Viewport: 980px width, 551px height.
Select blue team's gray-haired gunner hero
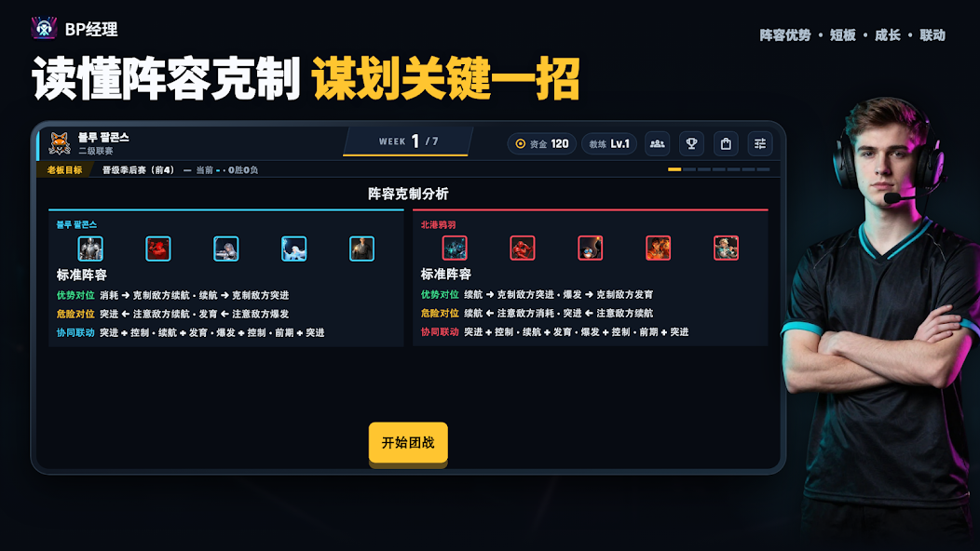226,249
